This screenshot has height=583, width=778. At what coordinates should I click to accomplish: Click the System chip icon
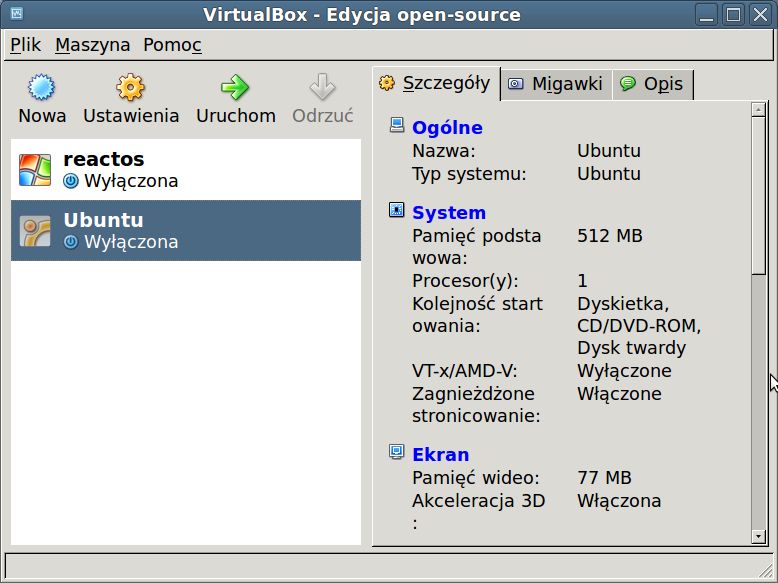coord(396,210)
